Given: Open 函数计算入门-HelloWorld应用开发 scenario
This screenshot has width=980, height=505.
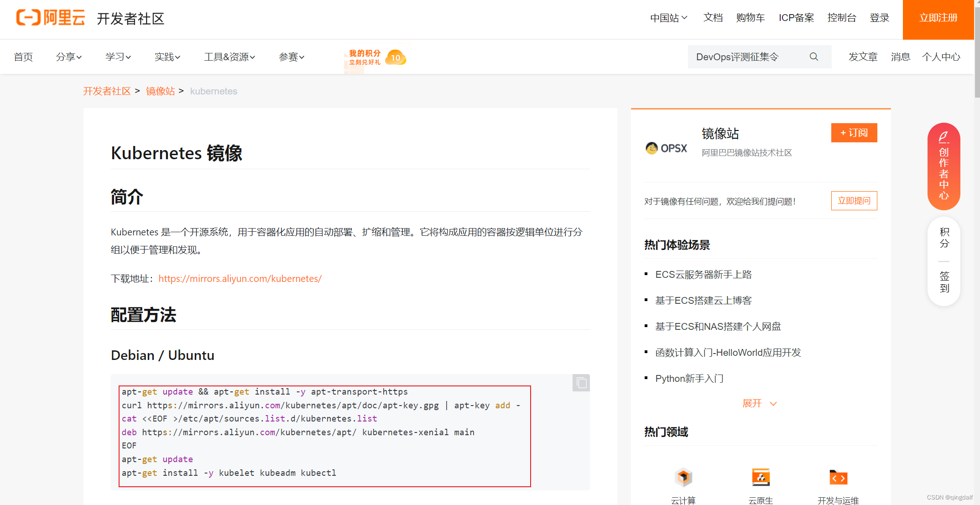Looking at the screenshot, I should tap(728, 353).
